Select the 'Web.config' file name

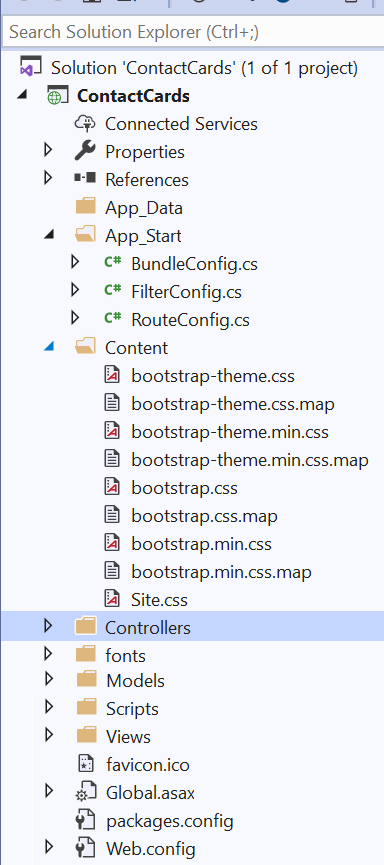(x=151, y=848)
